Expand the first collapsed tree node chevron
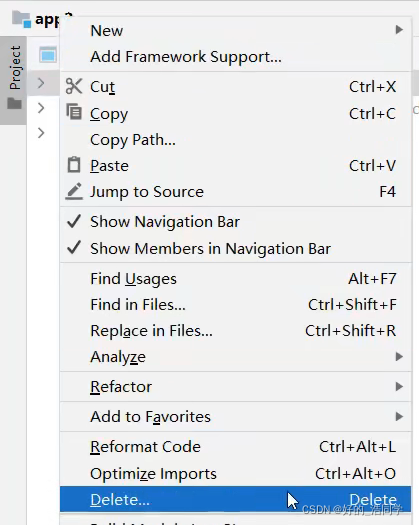 pos(41,83)
